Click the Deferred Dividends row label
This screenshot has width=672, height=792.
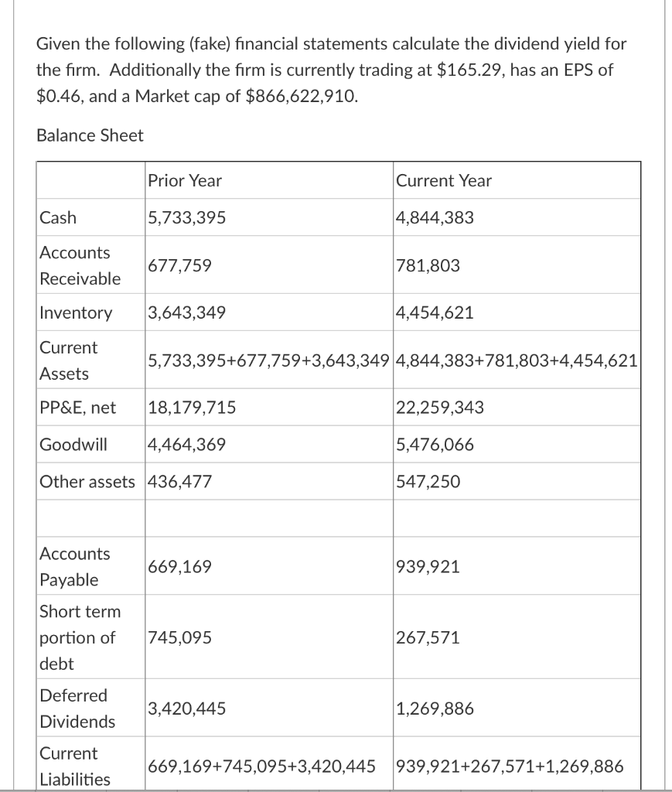click(77, 708)
